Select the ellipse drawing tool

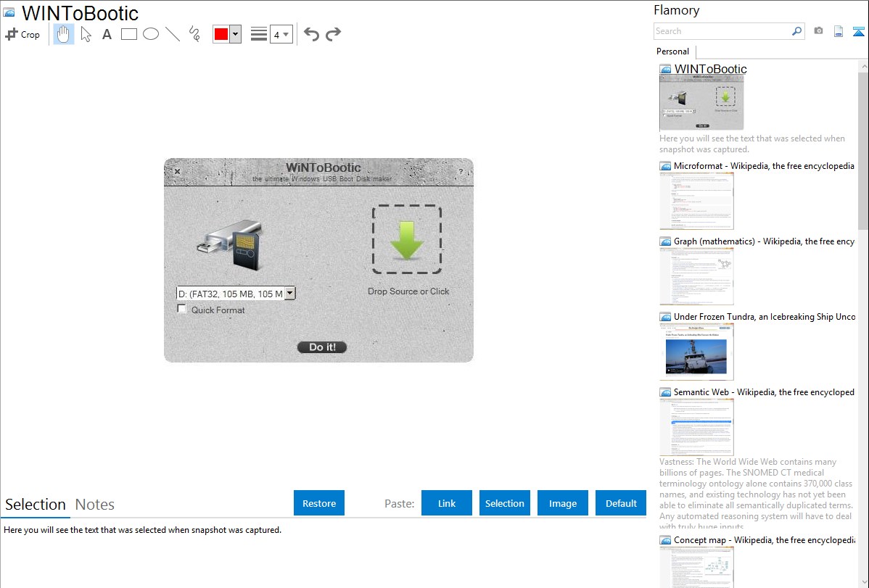151,34
